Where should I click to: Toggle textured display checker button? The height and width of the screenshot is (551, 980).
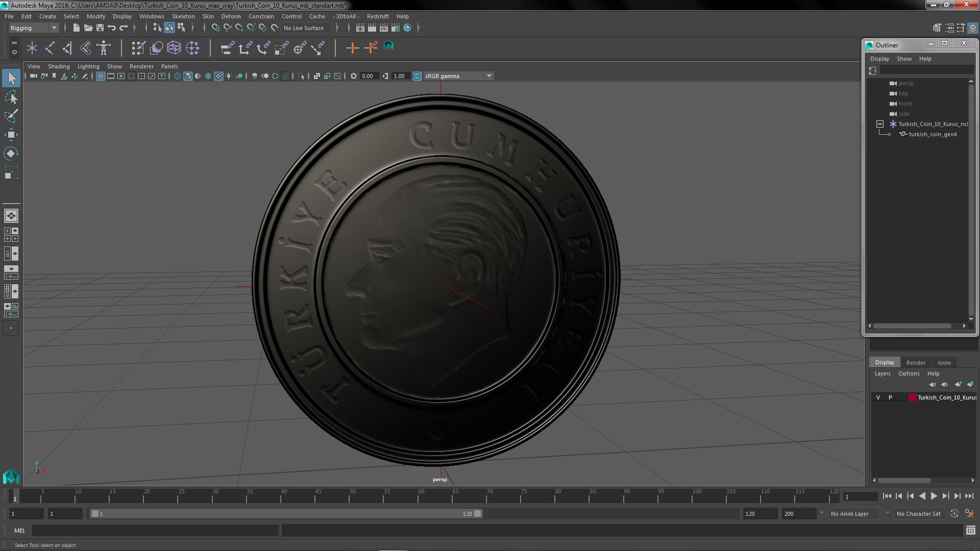218,76
